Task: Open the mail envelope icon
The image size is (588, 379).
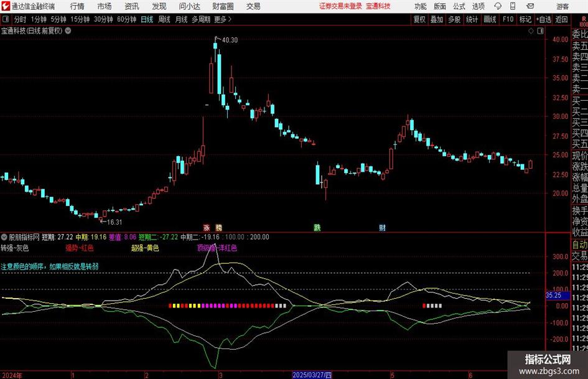Action: coord(530,6)
